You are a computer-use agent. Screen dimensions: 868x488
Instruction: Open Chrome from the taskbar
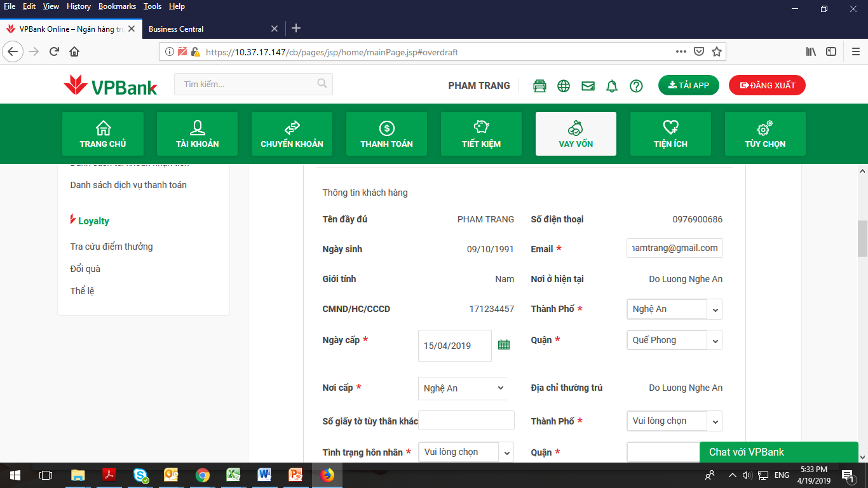(x=203, y=475)
